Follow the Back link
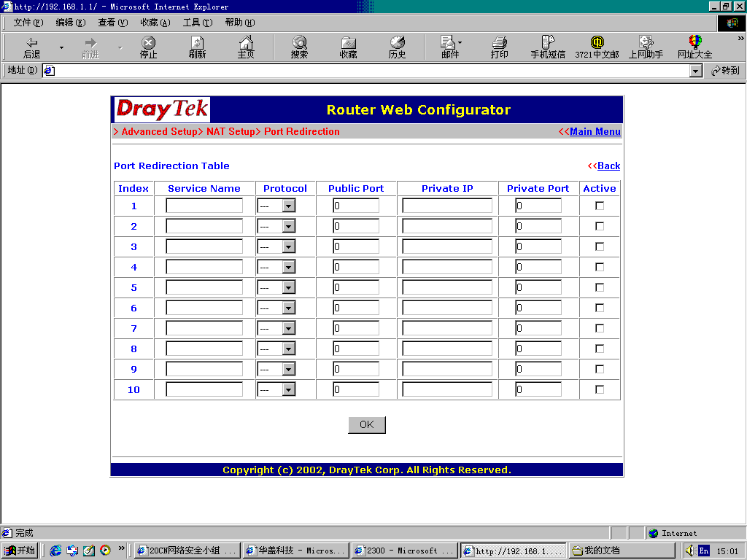The height and width of the screenshot is (560, 747). (x=609, y=166)
